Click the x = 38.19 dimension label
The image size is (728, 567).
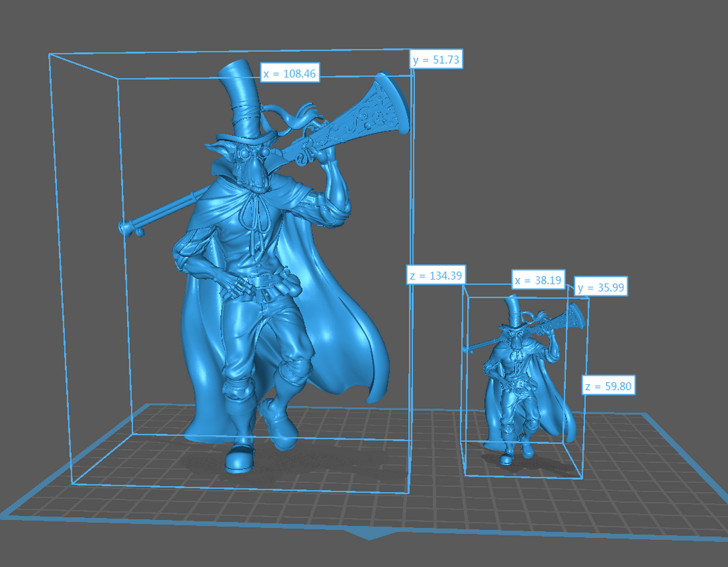pos(537,280)
